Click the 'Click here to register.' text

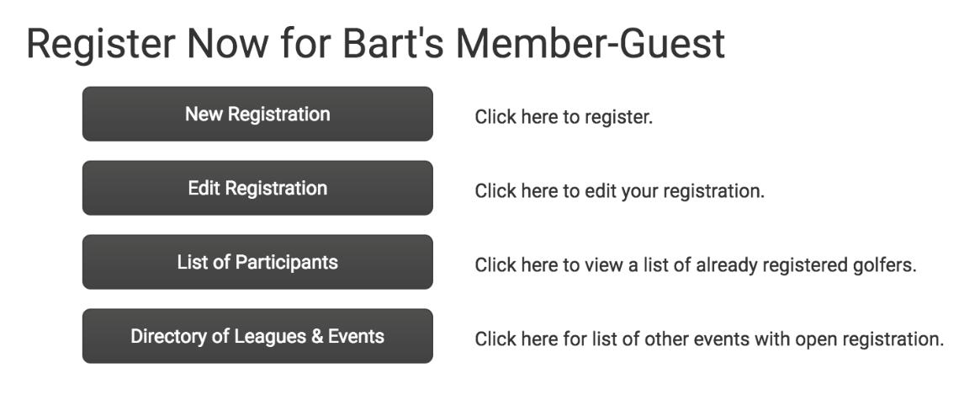[x=564, y=117]
